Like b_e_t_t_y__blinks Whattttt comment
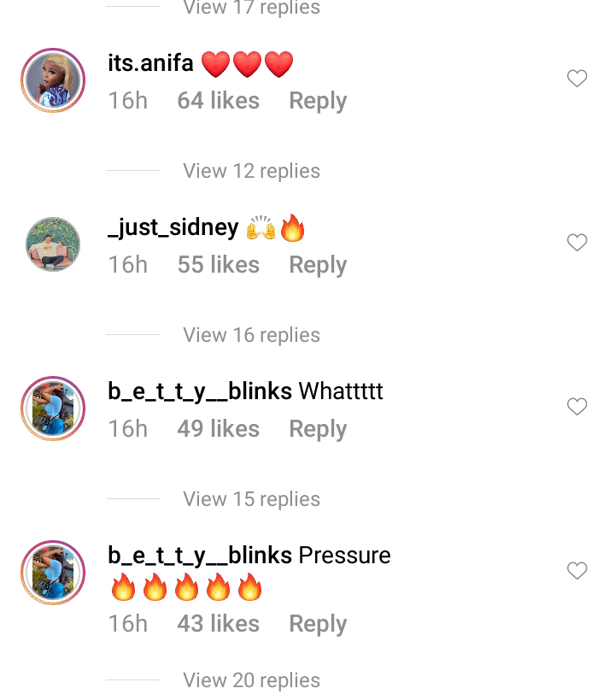Image resolution: width=615 pixels, height=700 pixels. [x=577, y=406]
